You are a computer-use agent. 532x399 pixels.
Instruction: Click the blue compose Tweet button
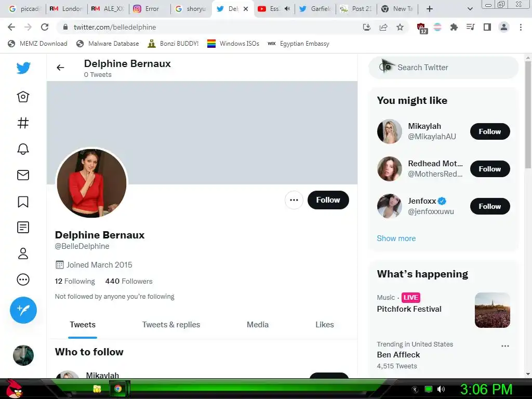(23, 310)
